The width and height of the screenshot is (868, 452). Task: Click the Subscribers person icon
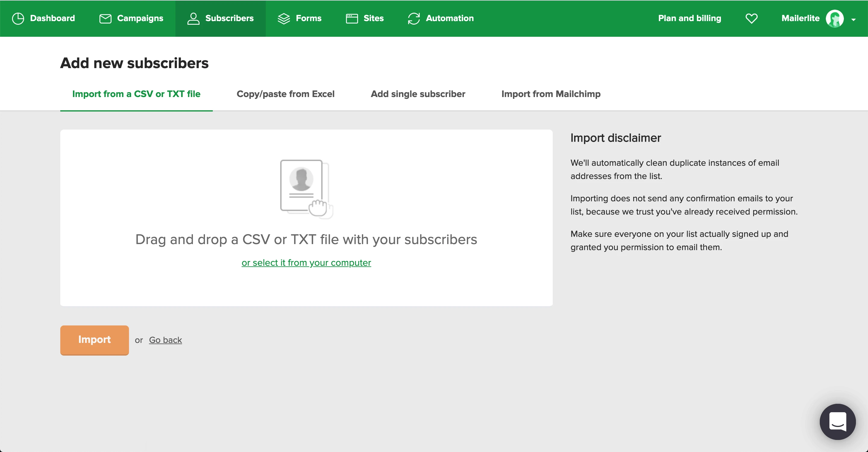coord(193,18)
